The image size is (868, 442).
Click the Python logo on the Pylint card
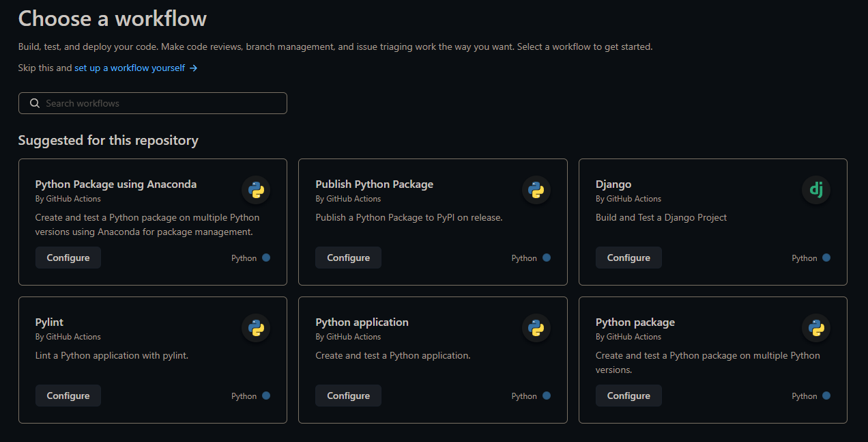pos(256,328)
